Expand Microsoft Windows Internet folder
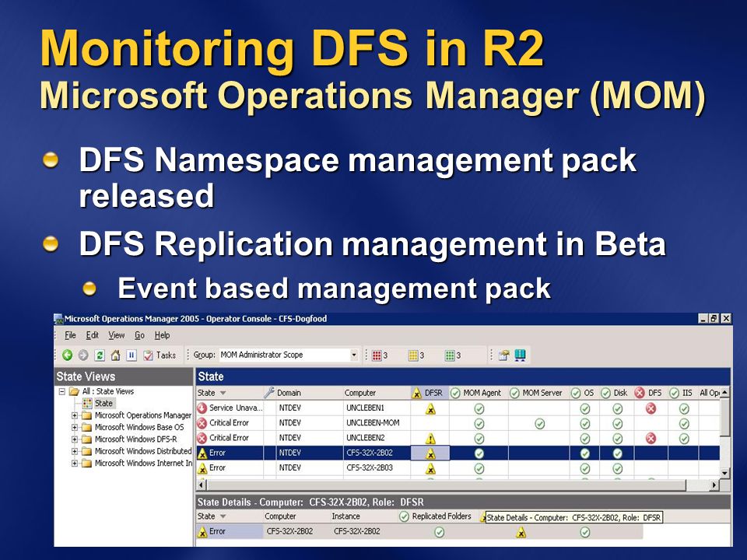This screenshot has width=747, height=560. (75, 463)
